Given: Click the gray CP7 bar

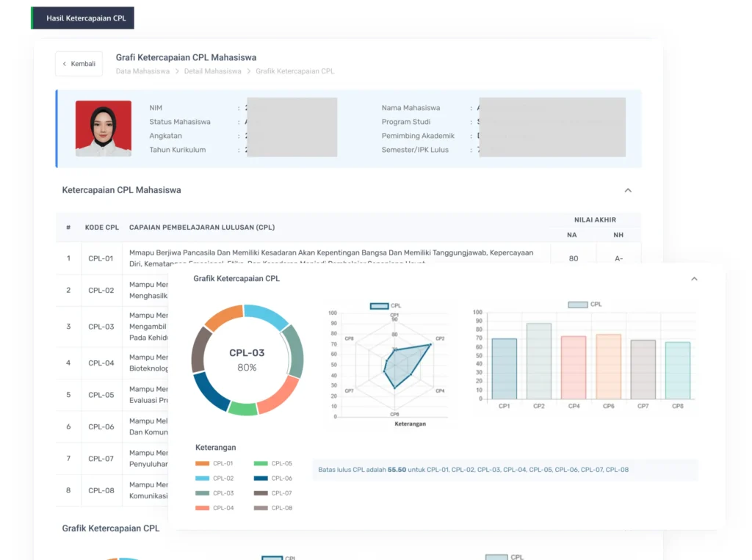Looking at the screenshot, I should tap(643, 370).
